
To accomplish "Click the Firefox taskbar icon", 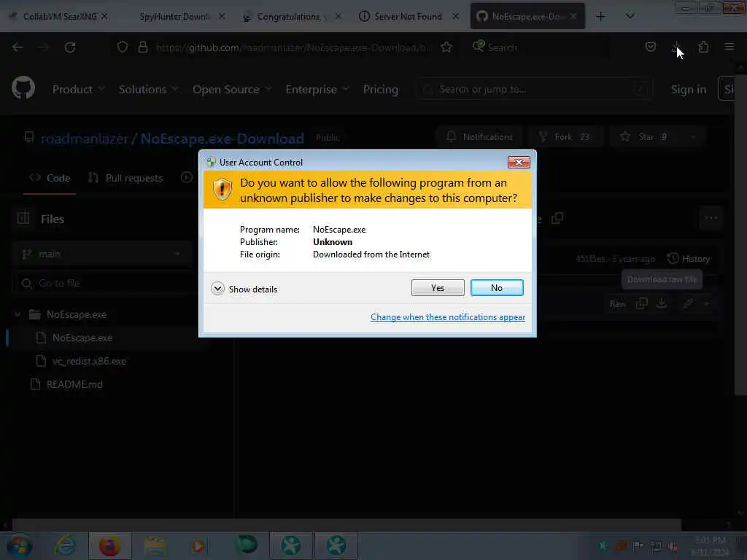I will (x=110, y=545).
